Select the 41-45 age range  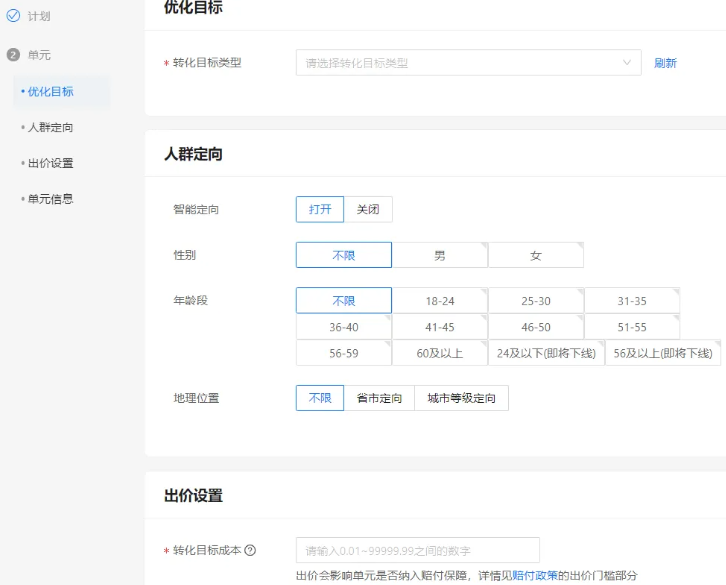pos(440,327)
